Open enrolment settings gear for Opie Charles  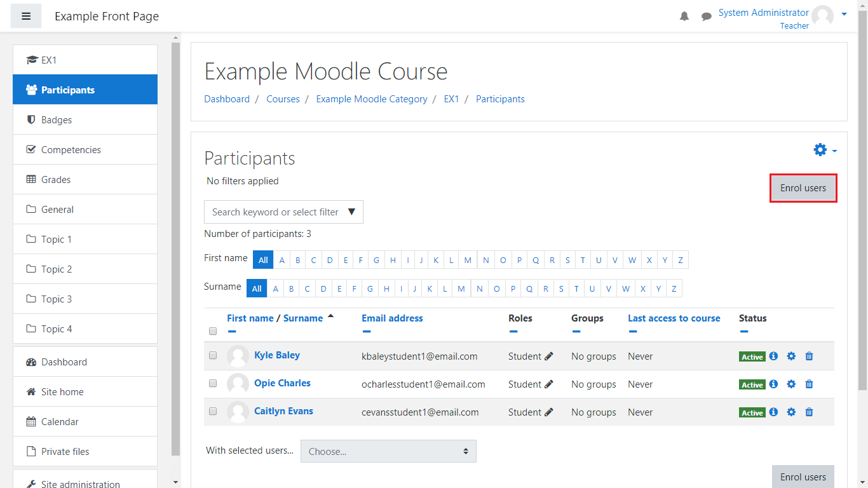pos(791,384)
